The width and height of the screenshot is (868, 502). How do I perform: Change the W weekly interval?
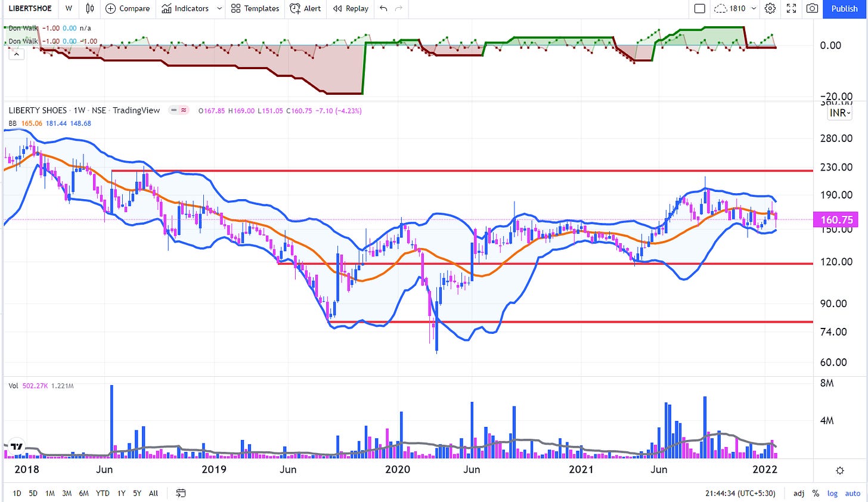tap(69, 8)
